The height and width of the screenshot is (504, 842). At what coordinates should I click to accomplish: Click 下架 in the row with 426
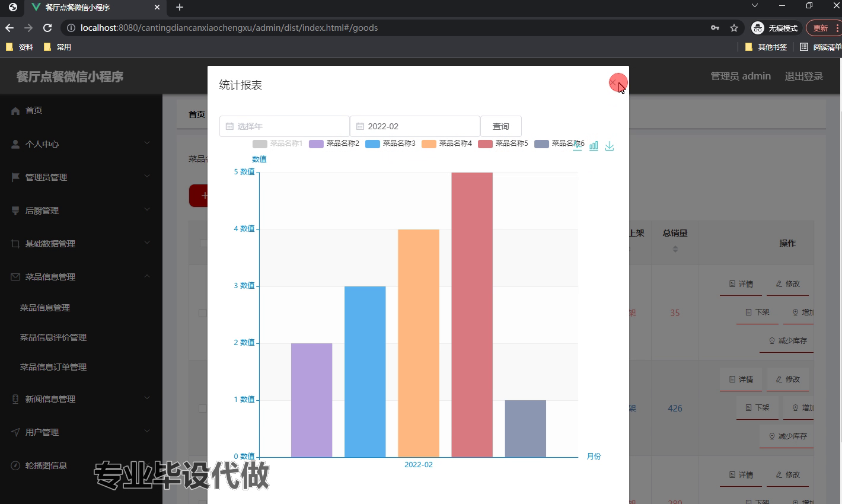757,408
